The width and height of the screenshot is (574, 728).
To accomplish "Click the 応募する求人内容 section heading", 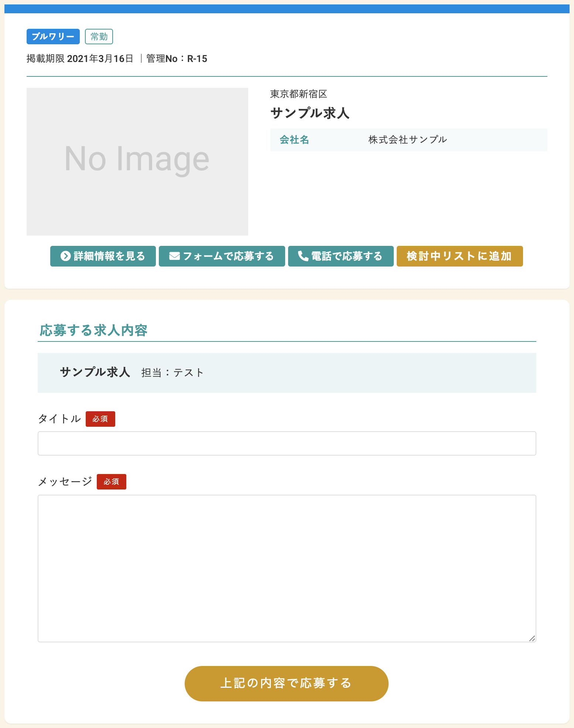I will pyautogui.click(x=93, y=330).
